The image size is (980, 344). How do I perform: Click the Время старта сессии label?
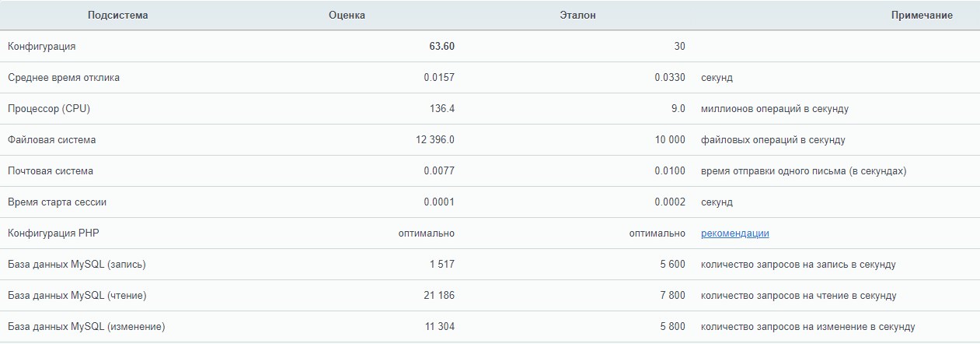(57, 202)
